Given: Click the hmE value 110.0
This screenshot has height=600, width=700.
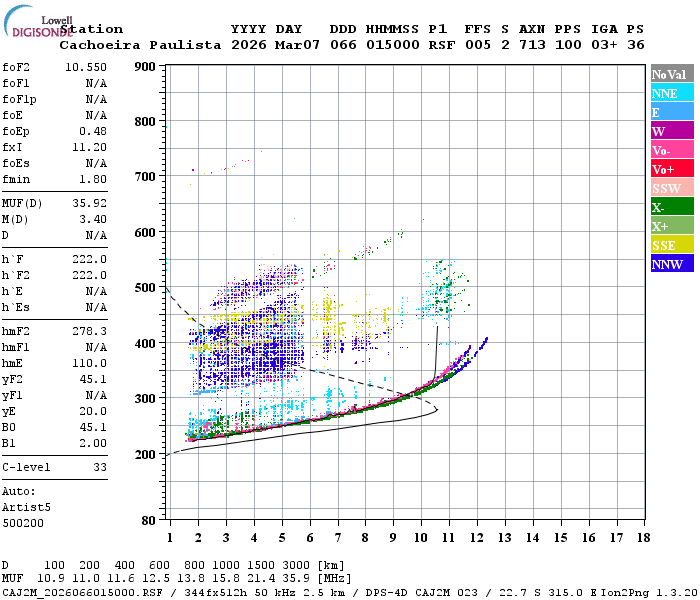Looking at the screenshot, I should tap(89, 363).
